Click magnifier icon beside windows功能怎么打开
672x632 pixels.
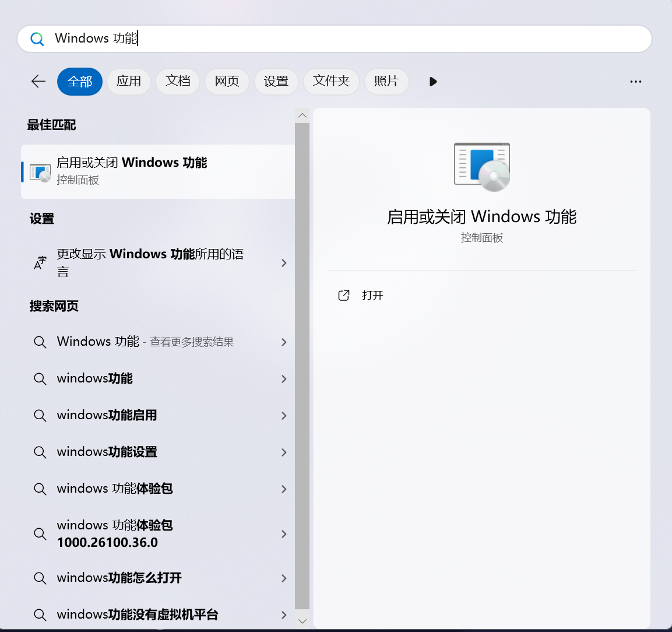coord(40,578)
